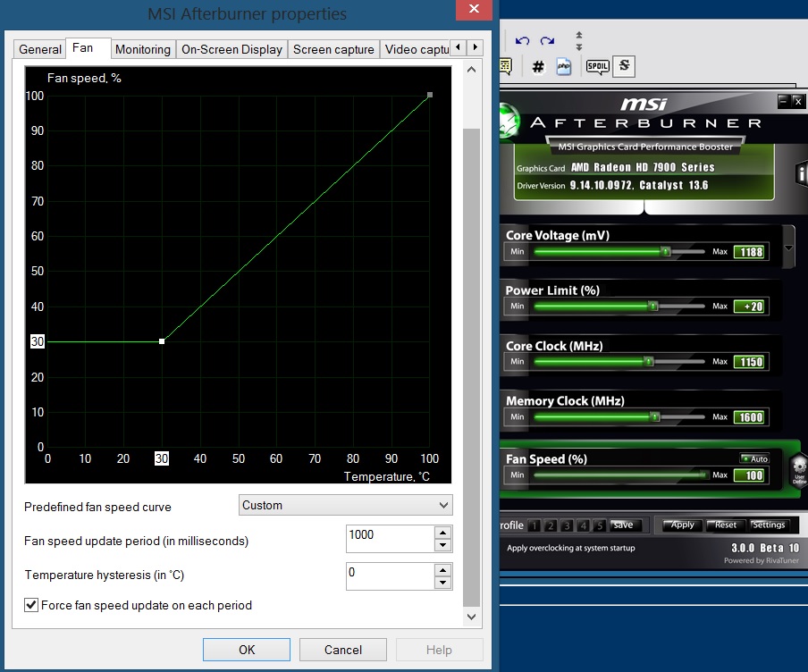Viewport: 808px width, 672px height.
Task: Click scrollbar down arrow in properties panel
Action: [x=471, y=617]
